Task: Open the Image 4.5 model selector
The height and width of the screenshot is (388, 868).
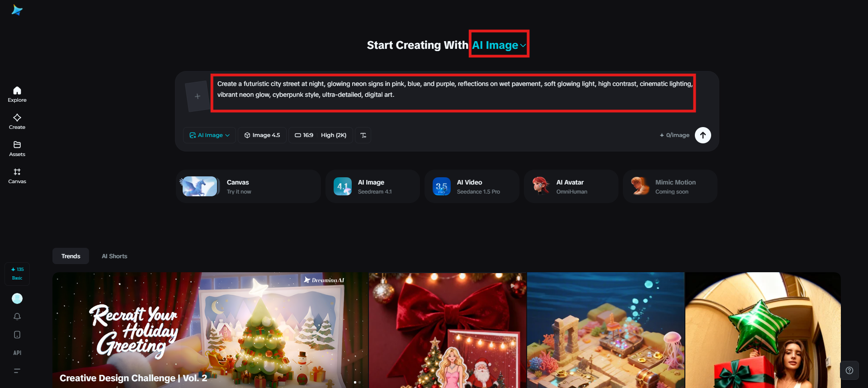Action: pos(262,135)
